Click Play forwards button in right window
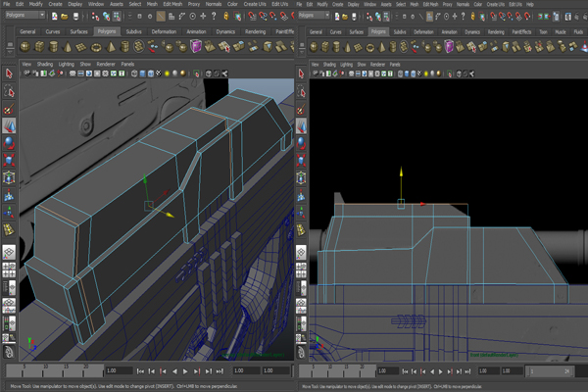The image size is (588, 392). coord(441,371)
